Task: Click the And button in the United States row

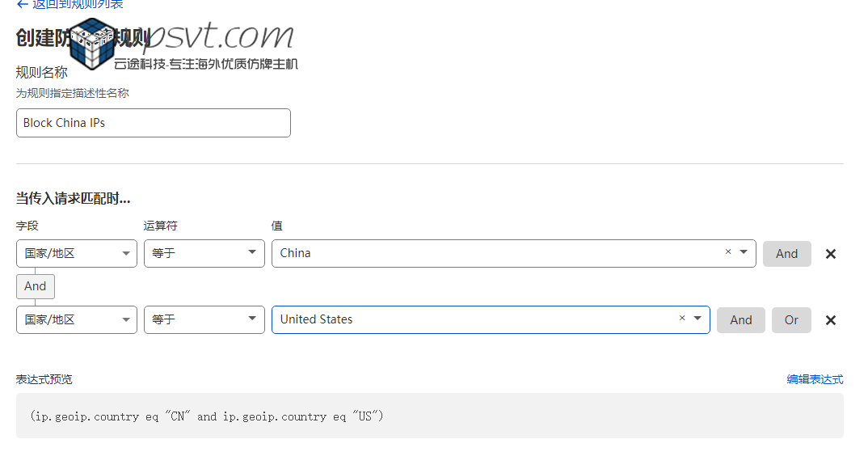Action: (740, 319)
